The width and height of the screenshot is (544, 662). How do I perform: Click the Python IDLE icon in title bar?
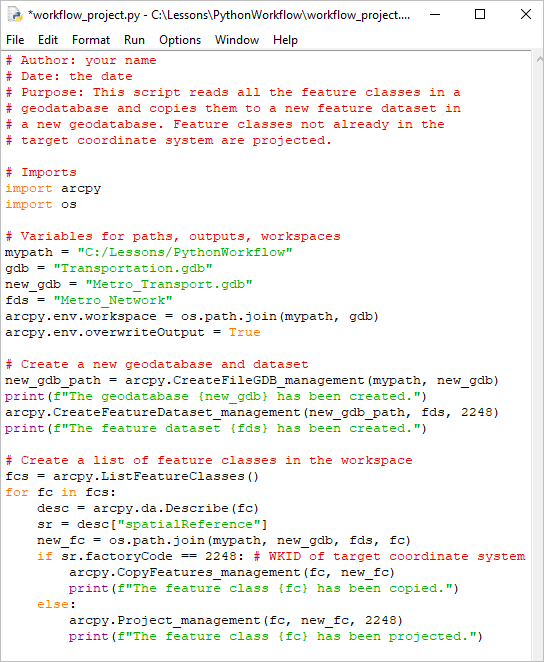coord(15,15)
